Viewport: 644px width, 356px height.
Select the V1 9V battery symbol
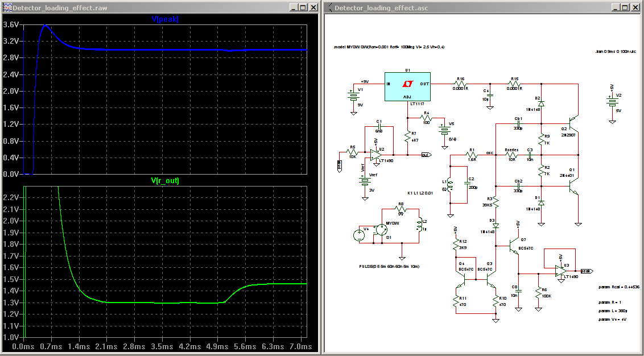[354, 98]
